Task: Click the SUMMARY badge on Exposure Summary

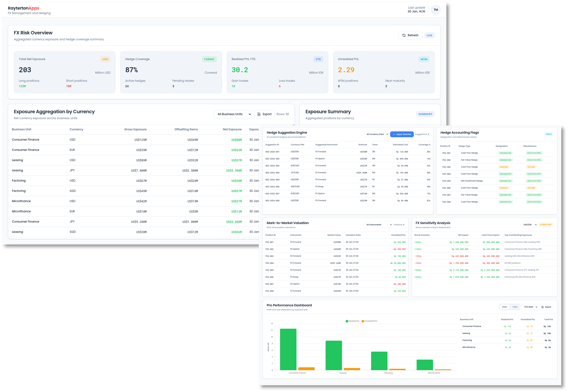Action: (425, 114)
